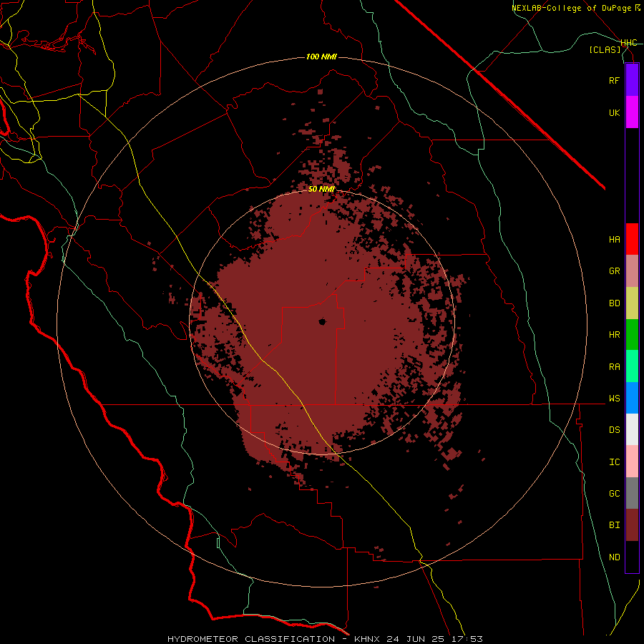Click the KHNX station identifier
The height and width of the screenshot is (644, 644).
point(368,639)
